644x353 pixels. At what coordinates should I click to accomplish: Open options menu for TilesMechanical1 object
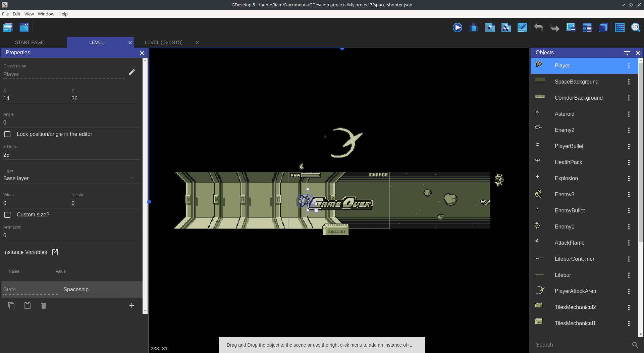point(629,323)
